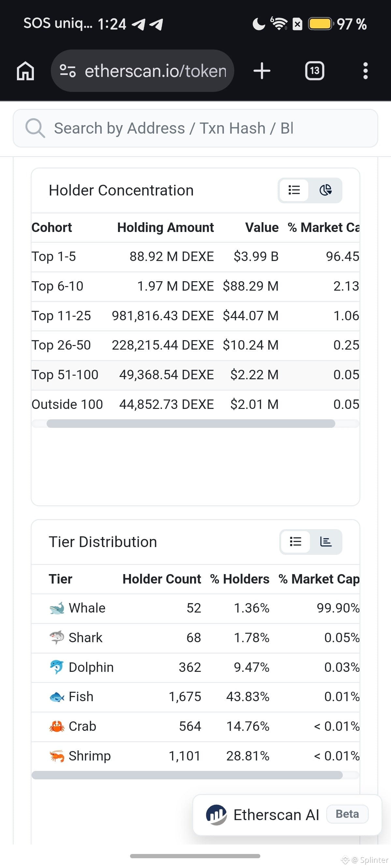Select the $2.22 M value cell
The width and height of the screenshot is (391, 868).
coord(254,375)
